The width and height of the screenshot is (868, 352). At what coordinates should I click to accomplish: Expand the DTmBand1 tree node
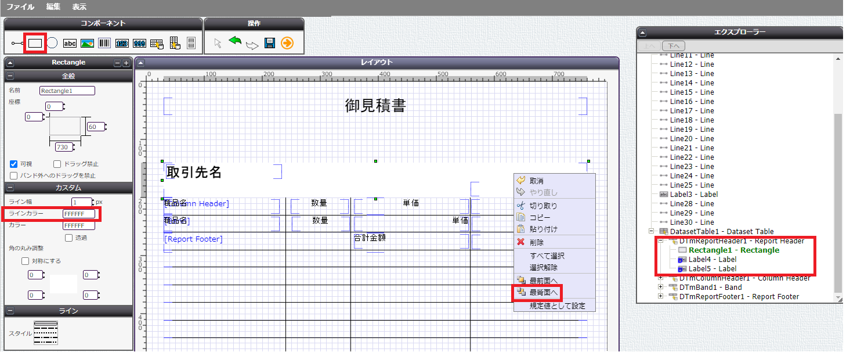pyautogui.click(x=661, y=287)
